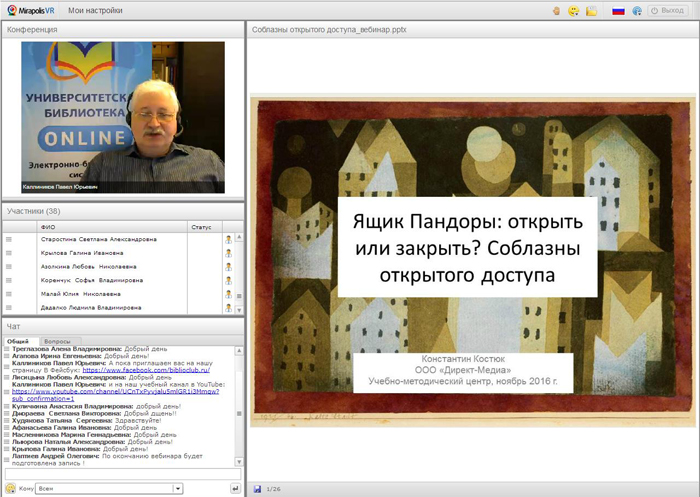Screen dimensions: 700x497
Task: Send chat message with the enter arrow button
Action: 235,489
